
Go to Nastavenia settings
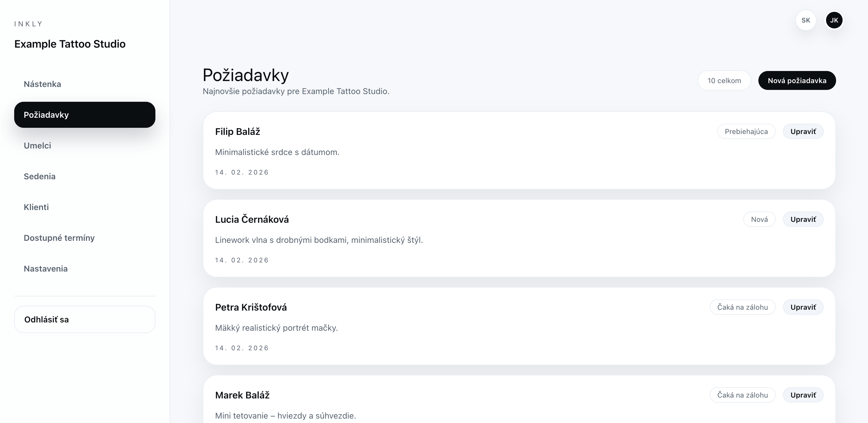tap(45, 269)
